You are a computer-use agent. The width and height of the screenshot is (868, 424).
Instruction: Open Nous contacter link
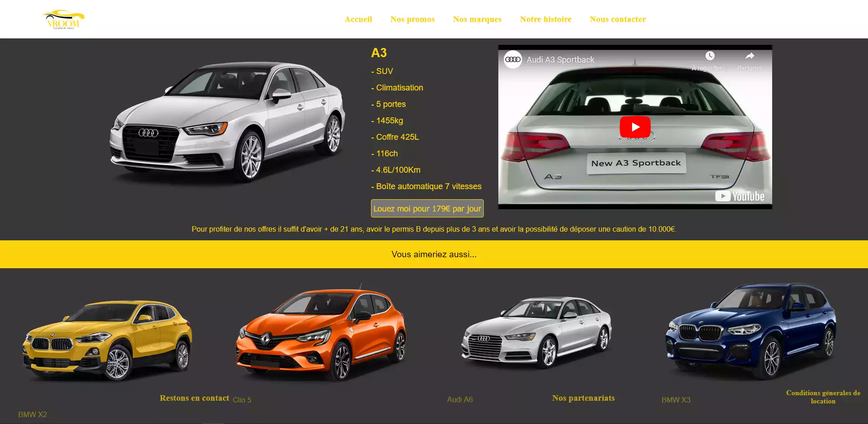pyautogui.click(x=618, y=19)
